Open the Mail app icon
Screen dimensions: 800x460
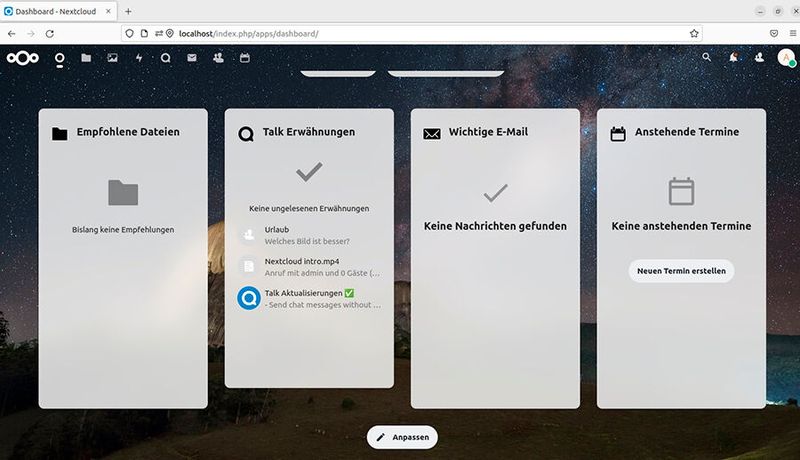(x=192, y=58)
